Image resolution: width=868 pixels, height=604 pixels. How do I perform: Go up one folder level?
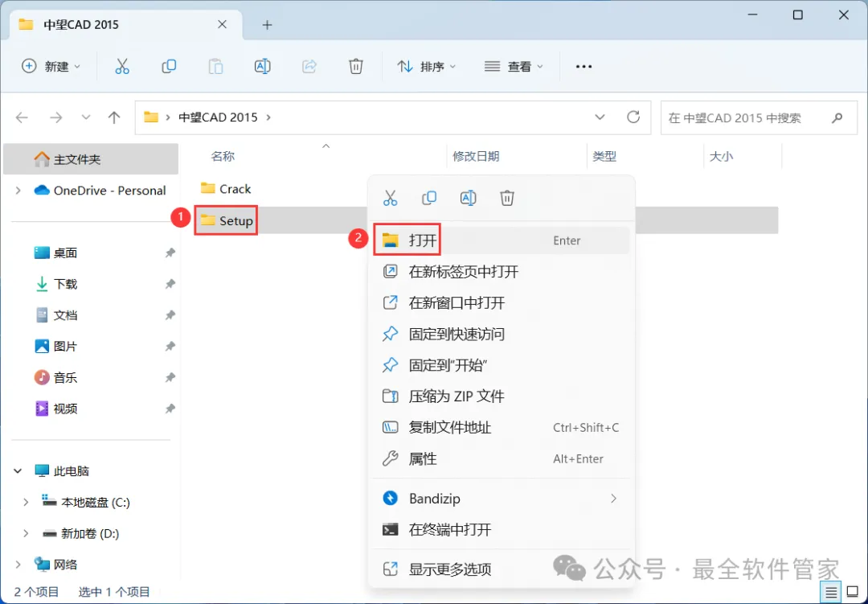(114, 117)
